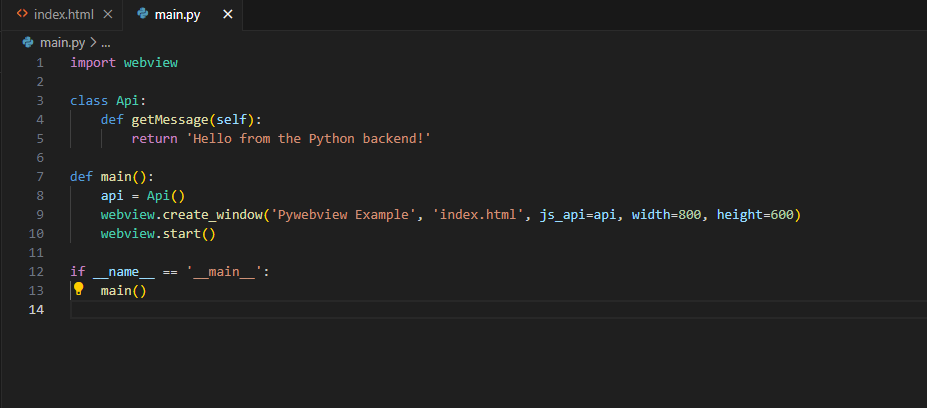The image size is (927, 408).
Task: Click the 'Pywebview Example' string literal
Action: pyautogui.click(x=347, y=215)
